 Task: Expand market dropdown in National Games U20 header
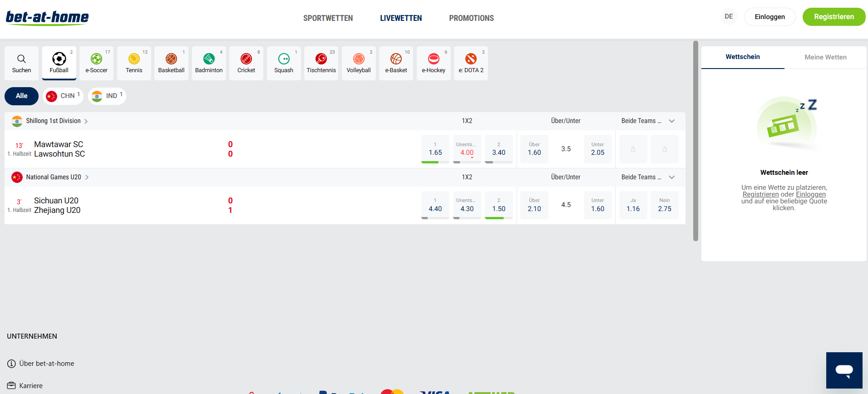[672, 177]
